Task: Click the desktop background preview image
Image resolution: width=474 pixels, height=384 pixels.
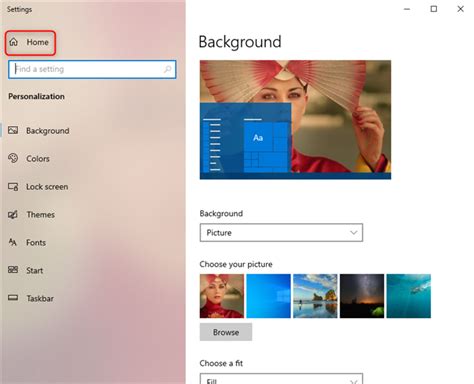Action: tap(295, 120)
